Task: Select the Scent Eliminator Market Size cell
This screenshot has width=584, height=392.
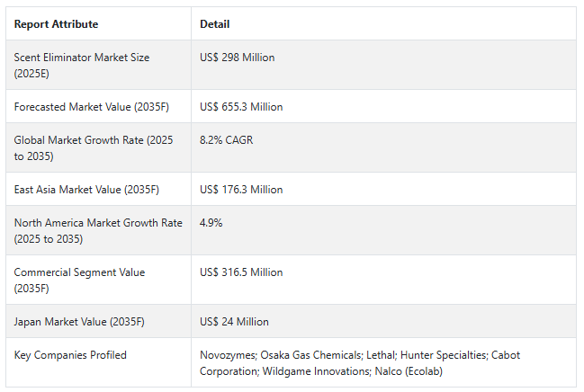Action: [82, 65]
